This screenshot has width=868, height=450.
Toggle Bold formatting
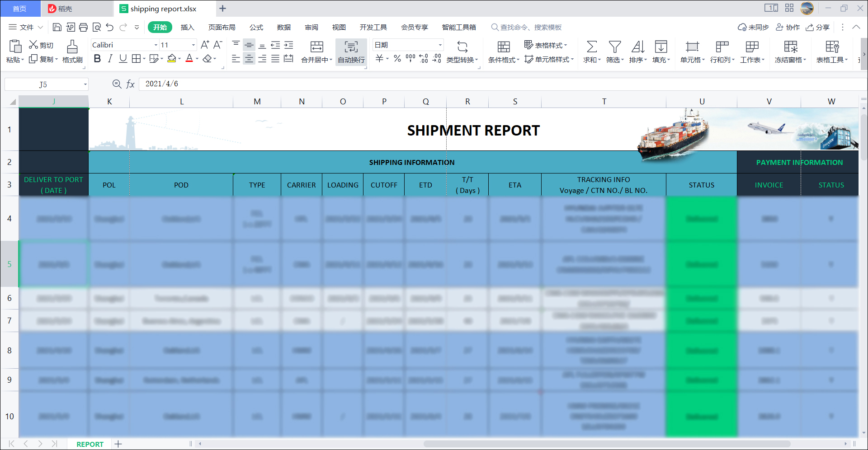pos(97,59)
